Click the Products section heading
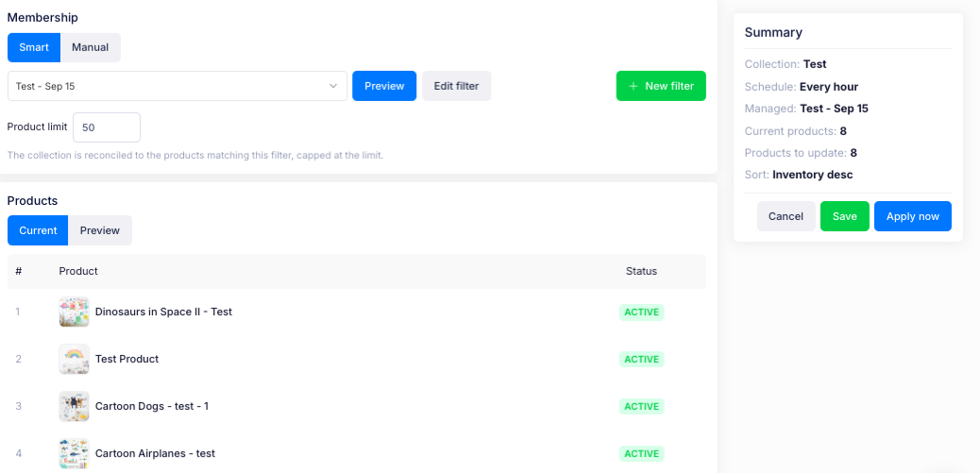The image size is (980, 473). (x=32, y=200)
